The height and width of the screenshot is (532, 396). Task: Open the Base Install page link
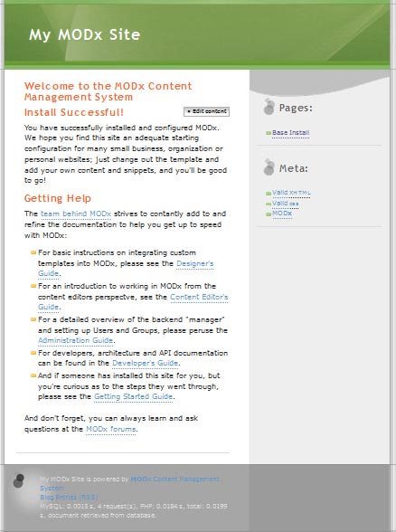290,133
